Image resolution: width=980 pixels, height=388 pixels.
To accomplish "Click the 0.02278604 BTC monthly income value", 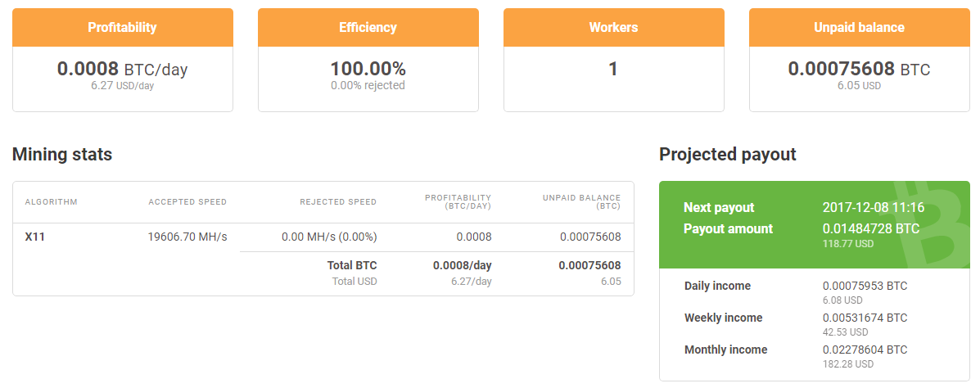I will point(865,350).
